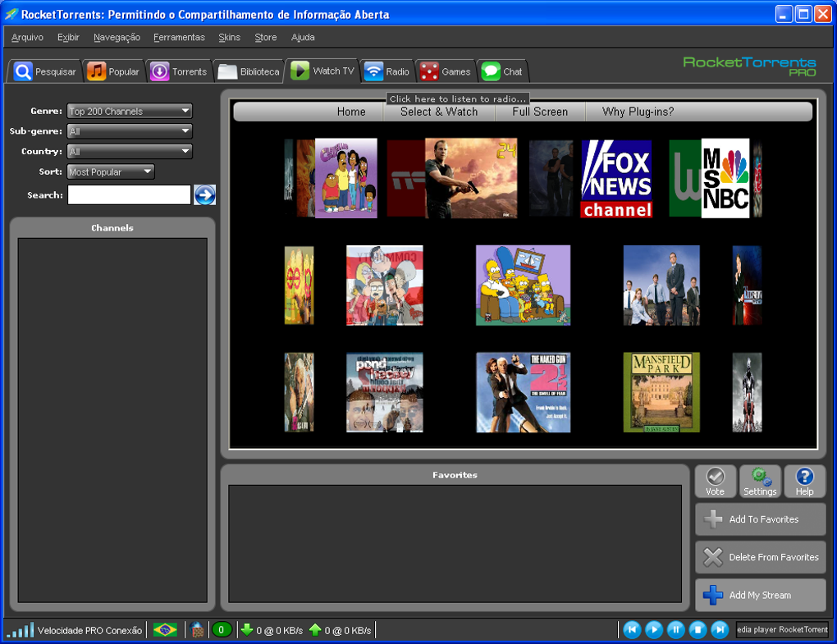837x644 pixels.
Task: Click the firewall brick icon in status bar
Action: tap(197, 630)
